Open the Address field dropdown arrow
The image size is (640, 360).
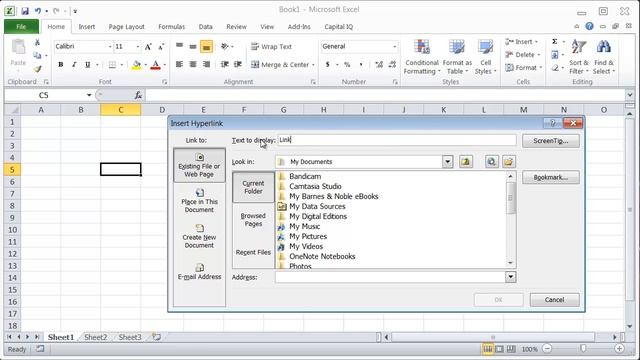click(x=510, y=277)
